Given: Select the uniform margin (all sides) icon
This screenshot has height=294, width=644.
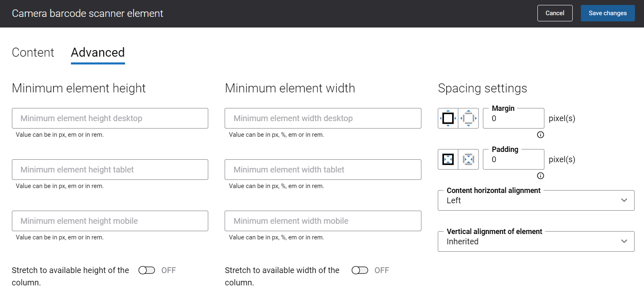Looking at the screenshot, I should point(448,118).
